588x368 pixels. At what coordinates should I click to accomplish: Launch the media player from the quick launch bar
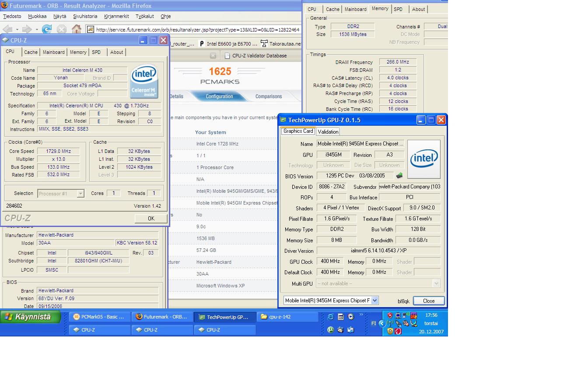pos(350,317)
